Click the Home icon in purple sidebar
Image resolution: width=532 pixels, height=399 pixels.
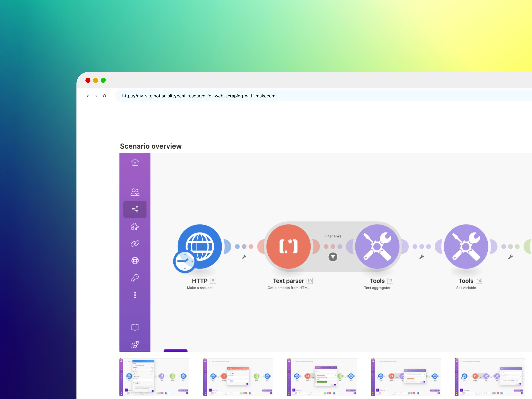coord(135,162)
